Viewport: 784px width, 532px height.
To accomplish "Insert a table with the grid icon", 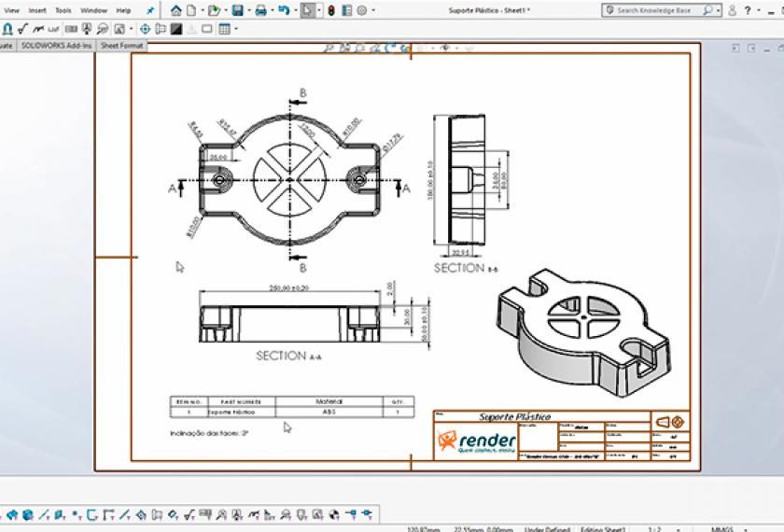I will (x=225, y=29).
